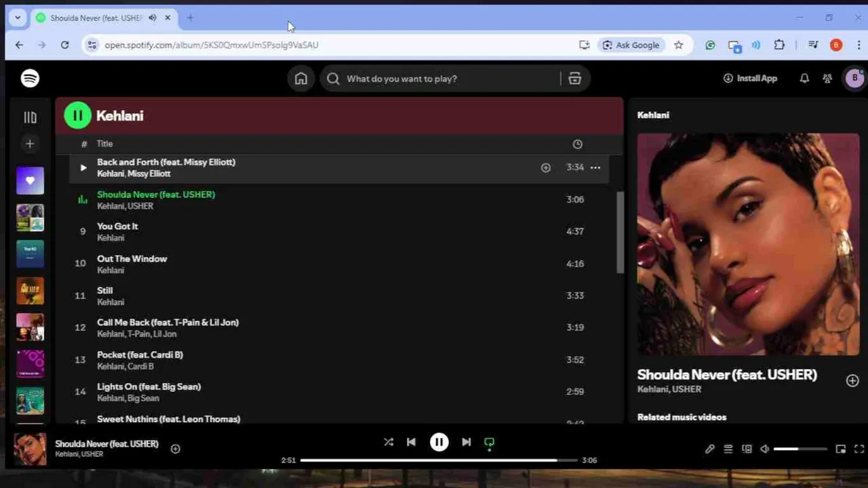Toggle shuffle
The height and width of the screenshot is (488, 868).
389,442
